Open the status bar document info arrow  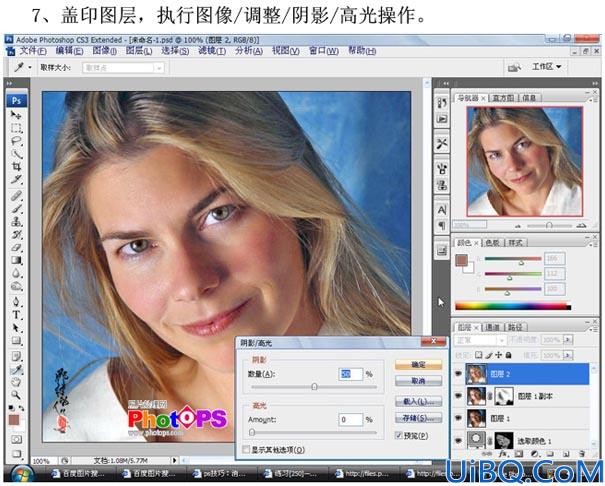click(174, 460)
